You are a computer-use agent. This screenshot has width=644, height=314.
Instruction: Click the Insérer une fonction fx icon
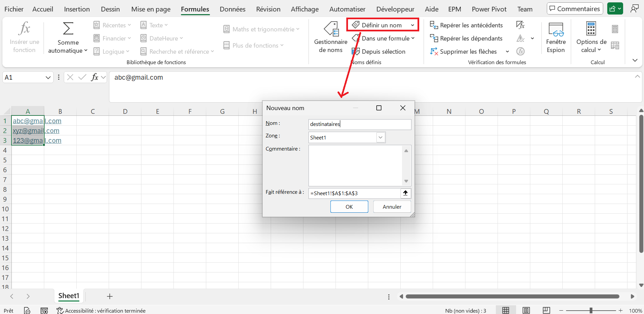(x=25, y=28)
